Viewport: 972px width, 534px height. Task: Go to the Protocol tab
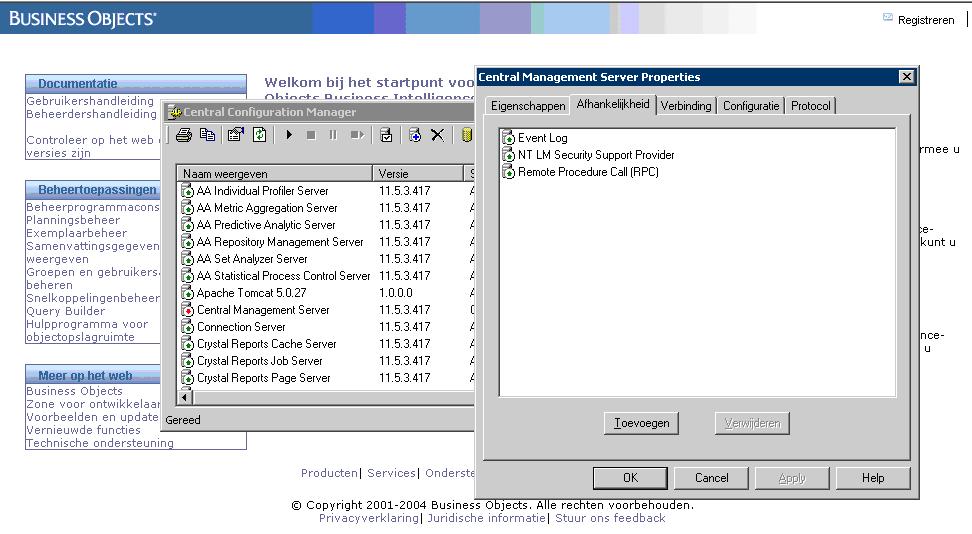coord(810,106)
